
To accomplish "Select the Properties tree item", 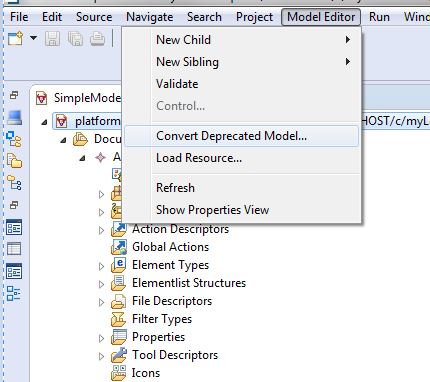I will pos(158,337).
